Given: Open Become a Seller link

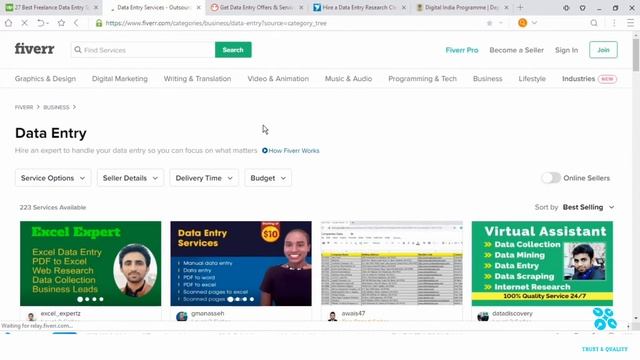Looking at the screenshot, I should 516,50.
